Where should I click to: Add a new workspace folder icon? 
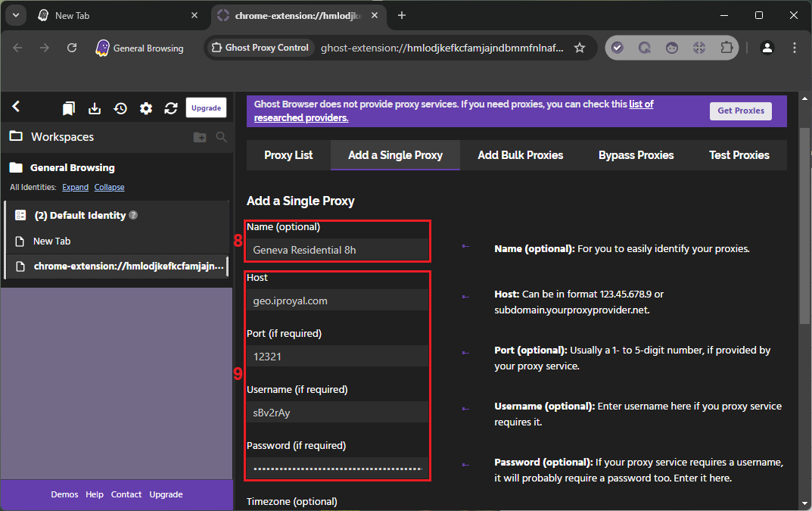199,137
